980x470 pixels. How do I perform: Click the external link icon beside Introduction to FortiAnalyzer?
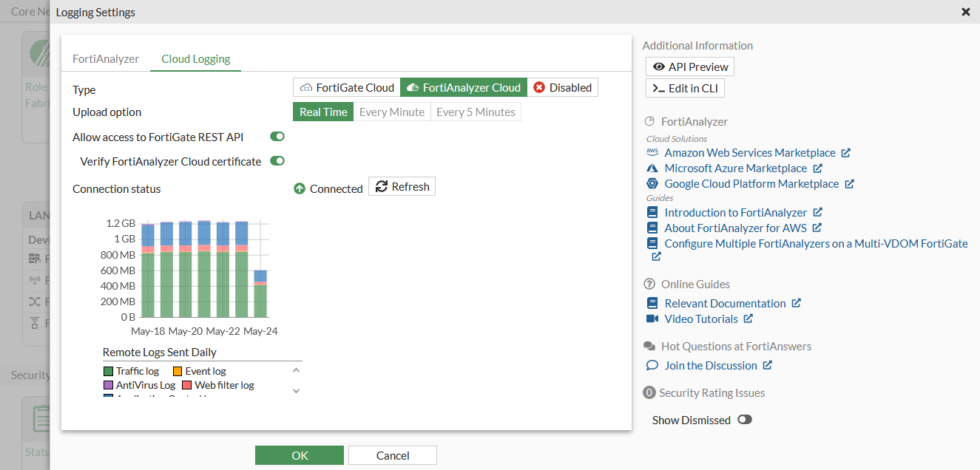[x=818, y=213]
